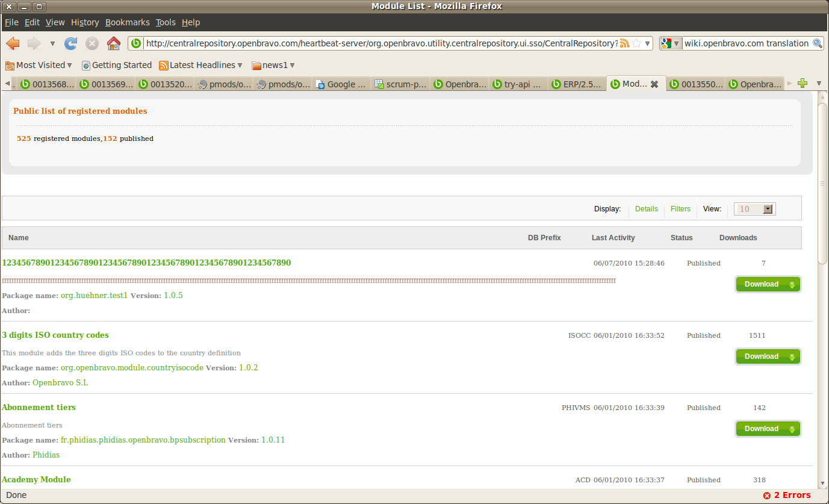The width and height of the screenshot is (829, 504).
Task: Open the View count dropdown
Action: click(x=768, y=209)
